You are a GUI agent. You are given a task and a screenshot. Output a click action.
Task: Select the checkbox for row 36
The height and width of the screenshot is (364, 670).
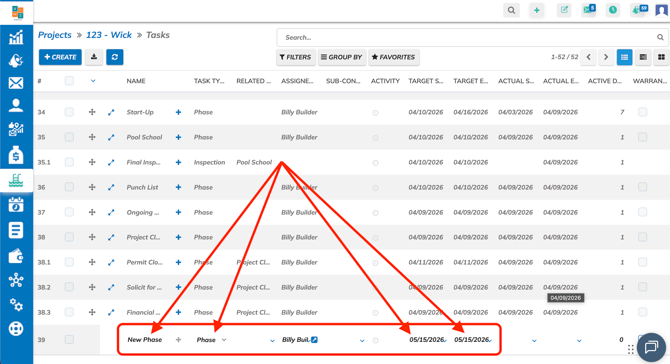coord(69,187)
